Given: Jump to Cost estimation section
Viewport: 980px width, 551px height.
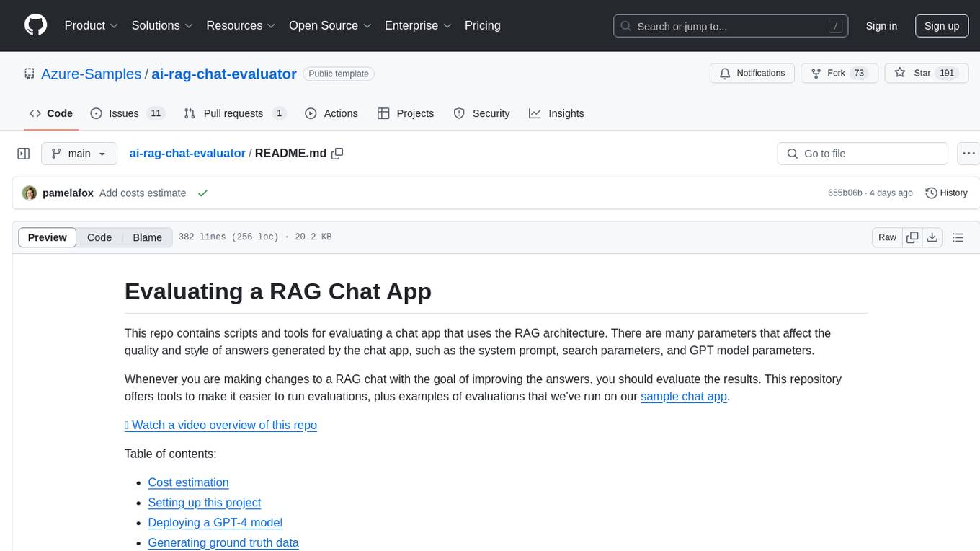Looking at the screenshot, I should [x=188, y=482].
